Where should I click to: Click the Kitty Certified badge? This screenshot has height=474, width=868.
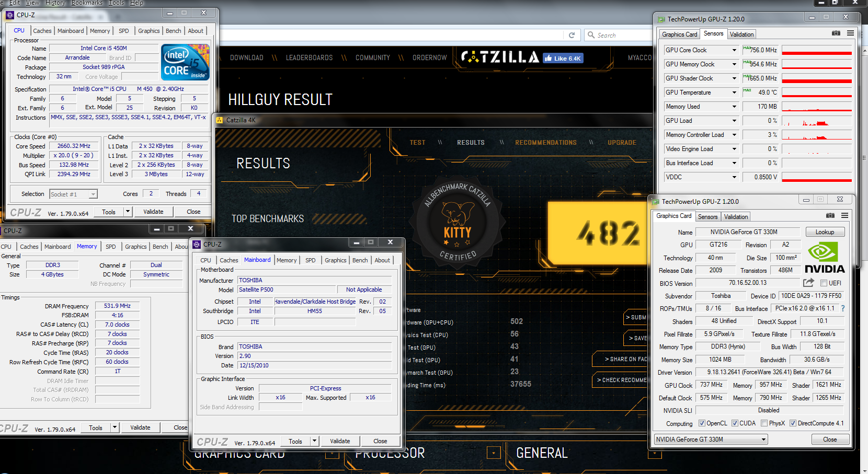pyautogui.click(x=458, y=223)
